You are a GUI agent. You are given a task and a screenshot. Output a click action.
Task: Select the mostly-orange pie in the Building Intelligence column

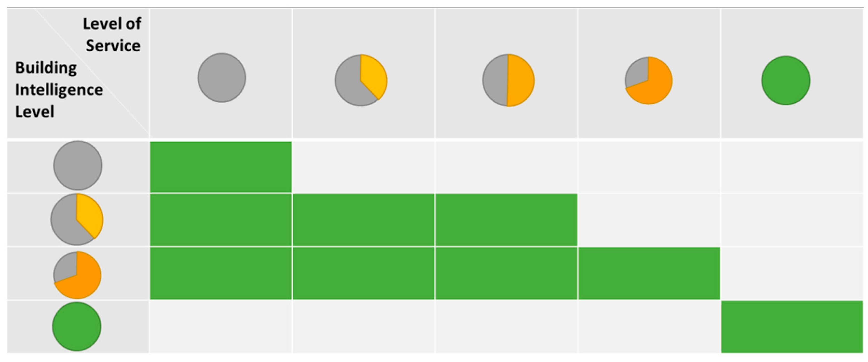coord(77,275)
